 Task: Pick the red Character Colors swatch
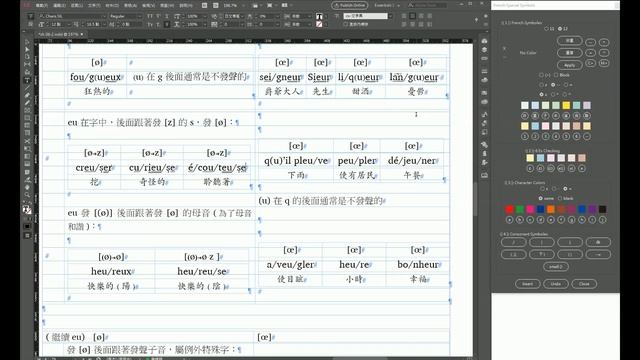pos(509,209)
